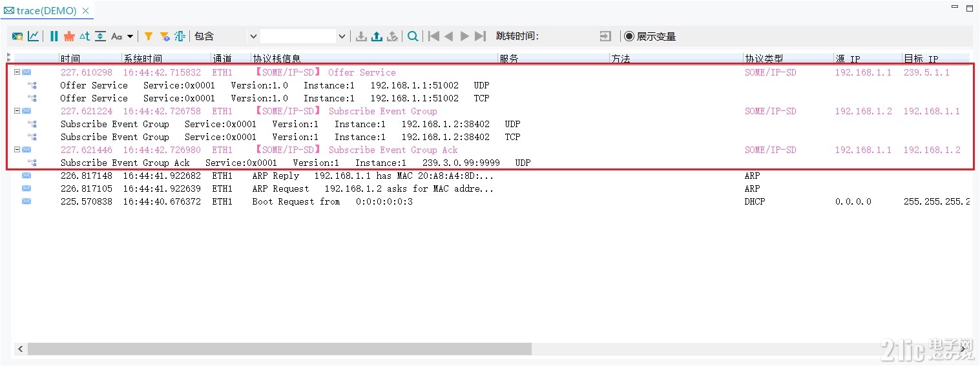Image resolution: width=980 pixels, height=366 pixels.
Task: Click the clear trace broom icon
Action: click(69, 36)
